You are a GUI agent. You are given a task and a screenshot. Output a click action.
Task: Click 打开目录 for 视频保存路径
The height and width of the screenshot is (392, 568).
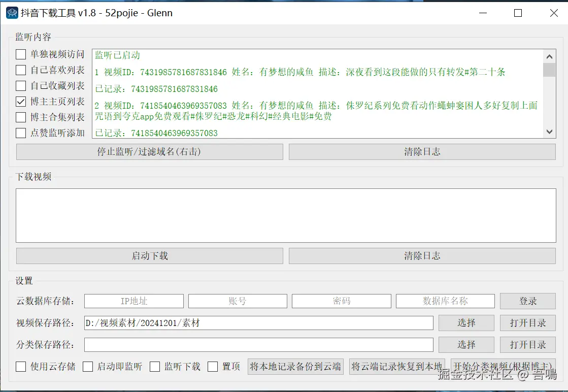(x=528, y=323)
